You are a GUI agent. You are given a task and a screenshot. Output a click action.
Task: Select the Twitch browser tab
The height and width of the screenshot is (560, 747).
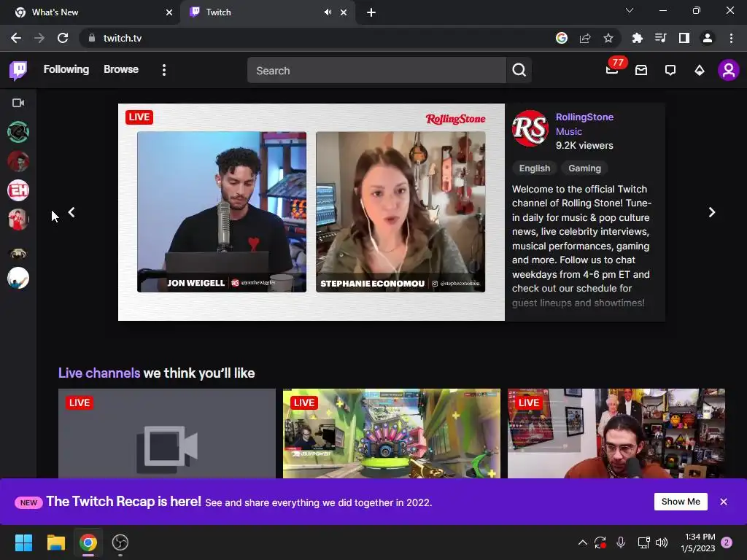tap(258, 12)
